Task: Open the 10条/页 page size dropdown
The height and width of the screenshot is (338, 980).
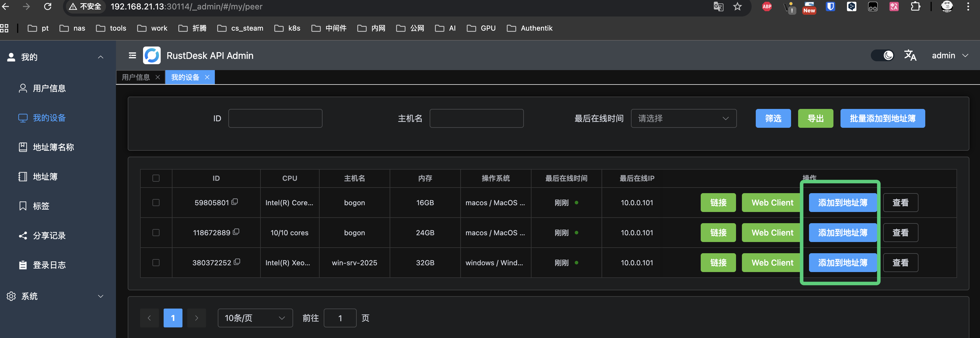Action: (x=255, y=318)
